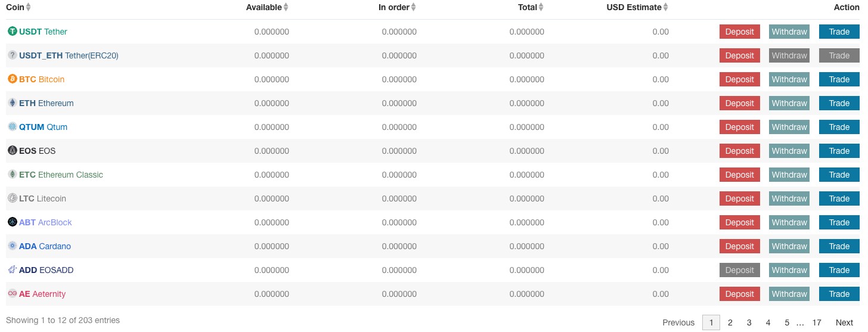Withdraw Bitcoin
This screenshot has width=868, height=332.
[x=789, y=79]
